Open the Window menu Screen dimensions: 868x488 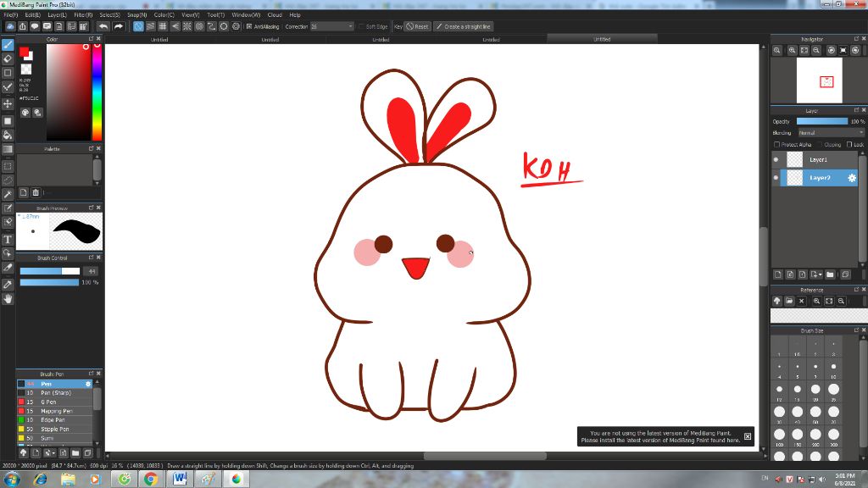(246, 15)
